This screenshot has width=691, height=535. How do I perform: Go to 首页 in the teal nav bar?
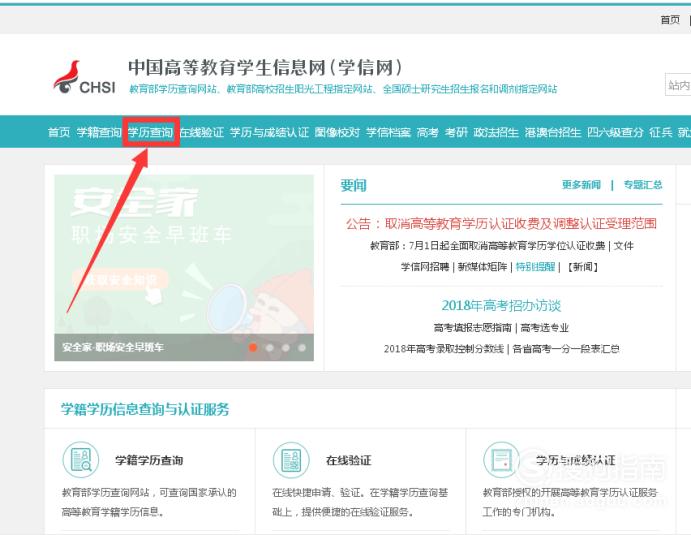[x=59, y=132]
